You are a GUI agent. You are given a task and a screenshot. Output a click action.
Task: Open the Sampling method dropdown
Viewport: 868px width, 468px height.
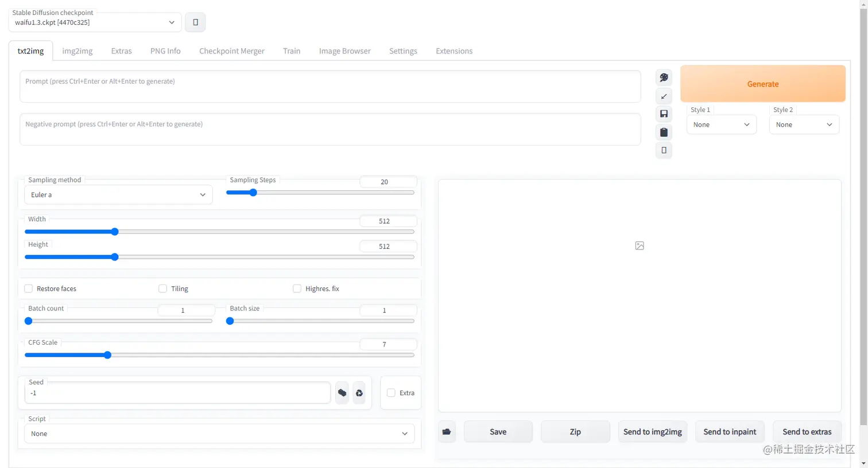(x=118, y=195)
